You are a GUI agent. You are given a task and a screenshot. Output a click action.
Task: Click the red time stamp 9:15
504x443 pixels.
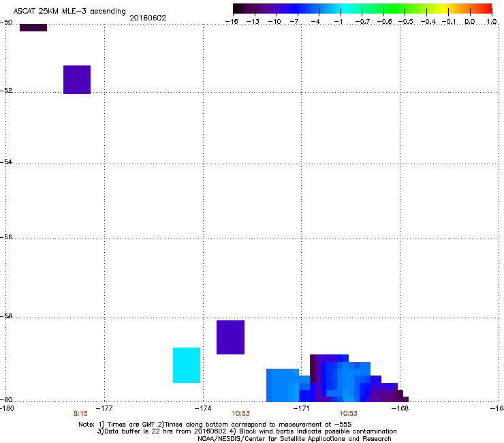tap(80, 414)
